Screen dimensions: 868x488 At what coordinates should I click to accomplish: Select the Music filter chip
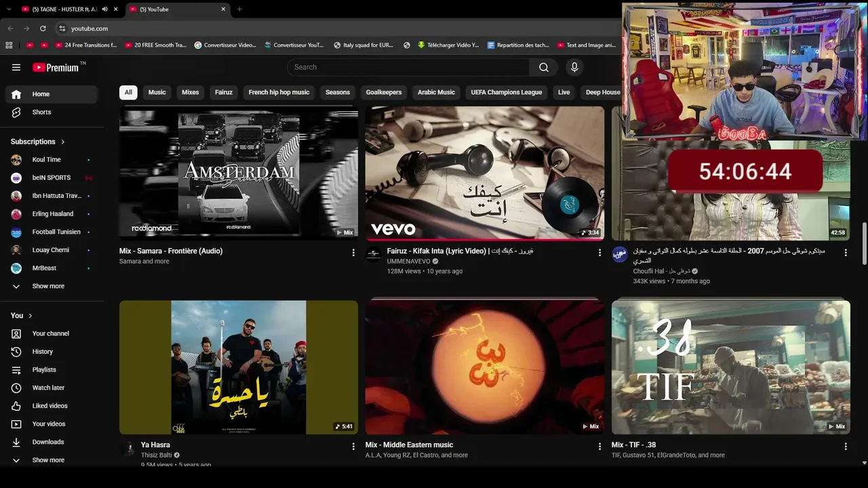pos(157,92)
